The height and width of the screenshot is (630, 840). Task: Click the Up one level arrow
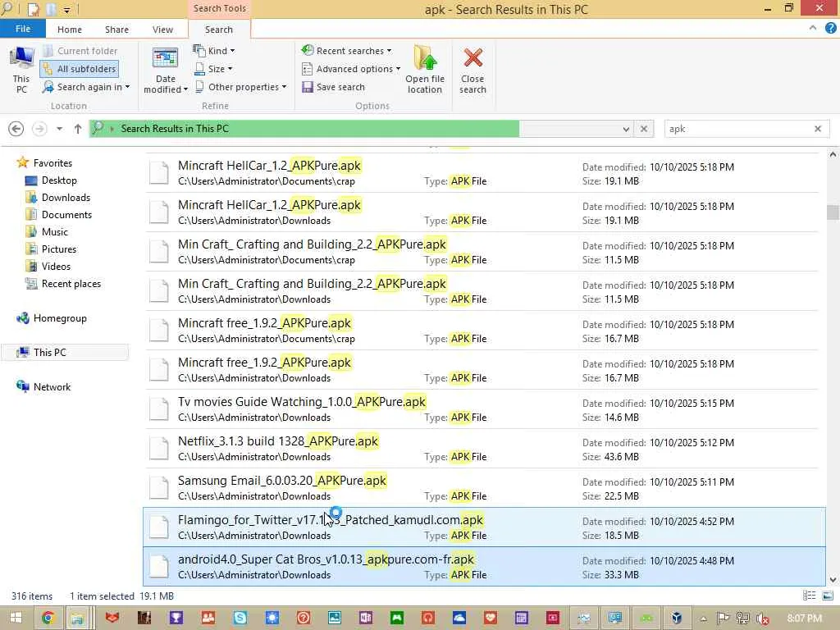78,129
